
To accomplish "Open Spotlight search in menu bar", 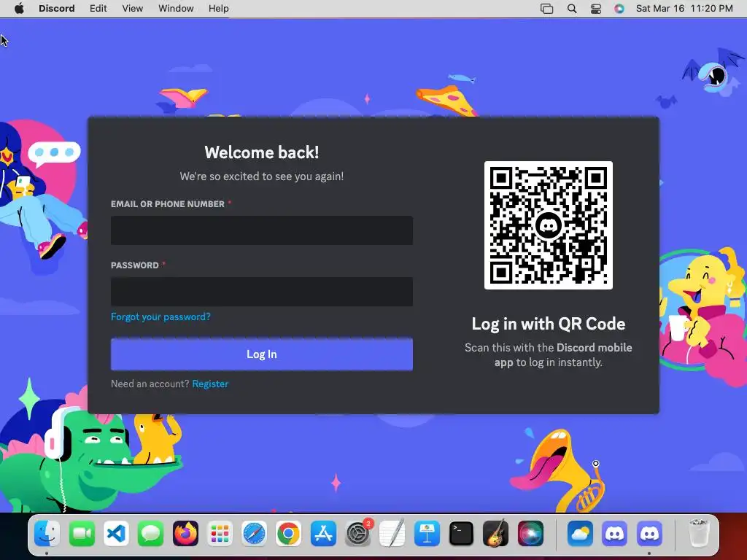I will [x=572, y=9].
